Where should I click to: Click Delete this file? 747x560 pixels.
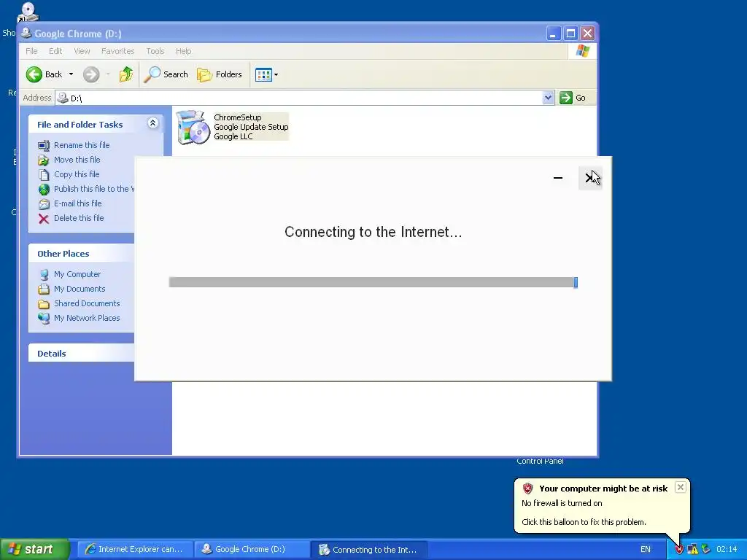[x=79, y=218]
